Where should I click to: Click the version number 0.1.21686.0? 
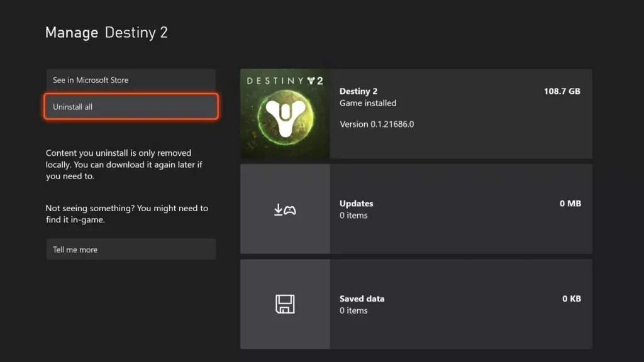point(377,124)
